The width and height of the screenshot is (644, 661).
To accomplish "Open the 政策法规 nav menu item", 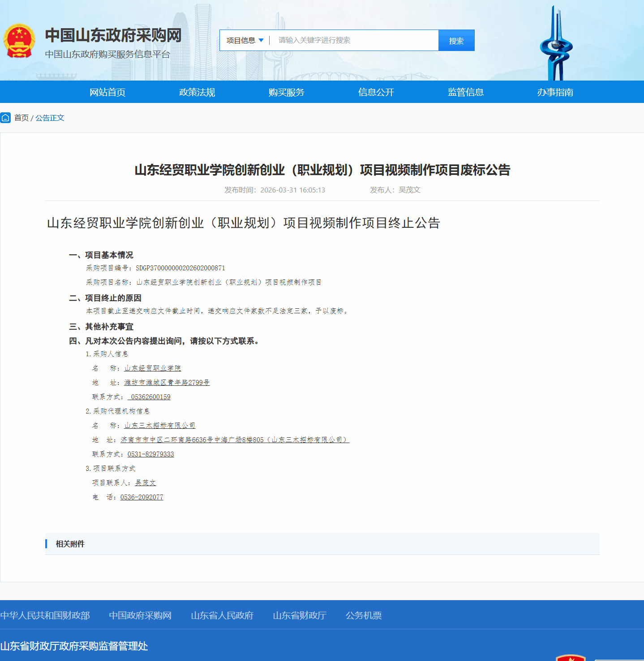I will pos(197,92).
